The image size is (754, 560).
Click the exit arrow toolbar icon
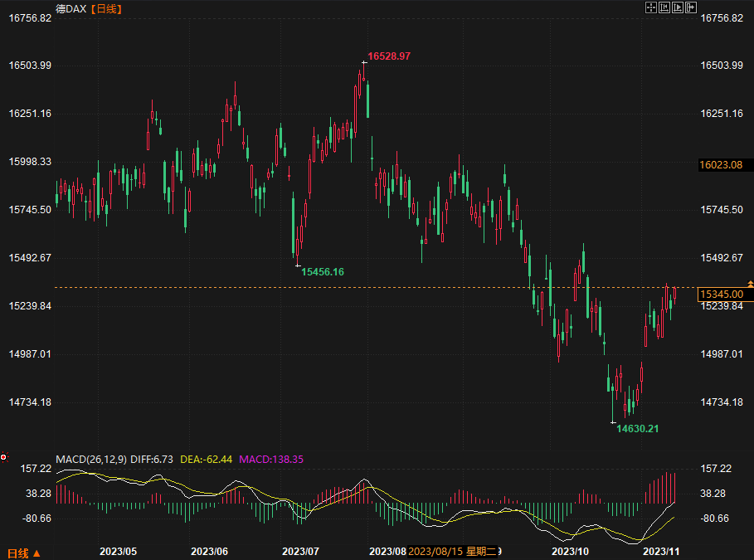(691, 7)
